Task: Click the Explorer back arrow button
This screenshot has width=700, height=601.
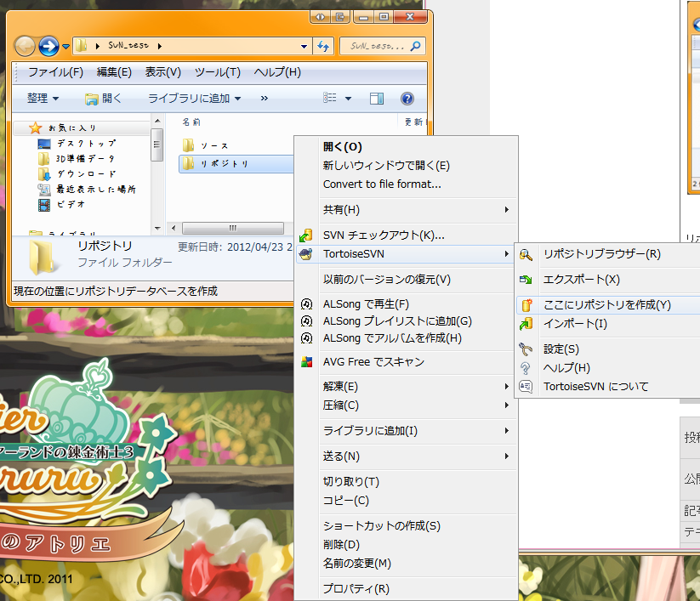Action: click(25, 46)
